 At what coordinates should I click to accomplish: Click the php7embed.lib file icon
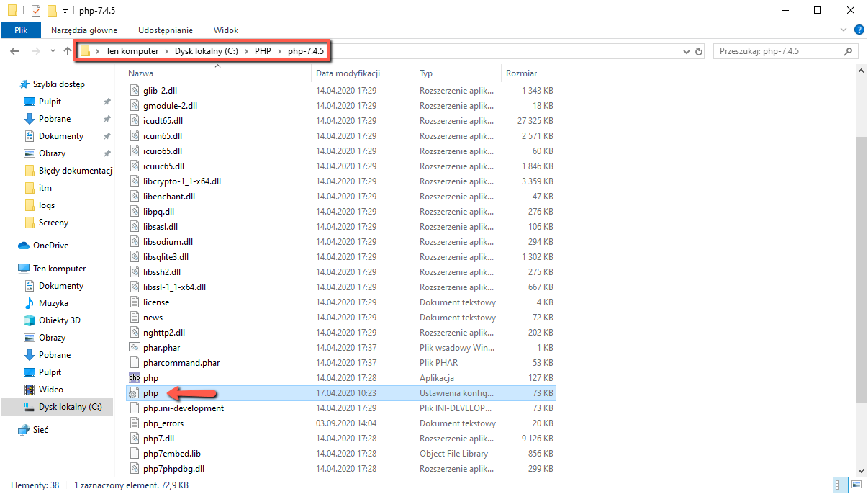[x=134, y=454]
